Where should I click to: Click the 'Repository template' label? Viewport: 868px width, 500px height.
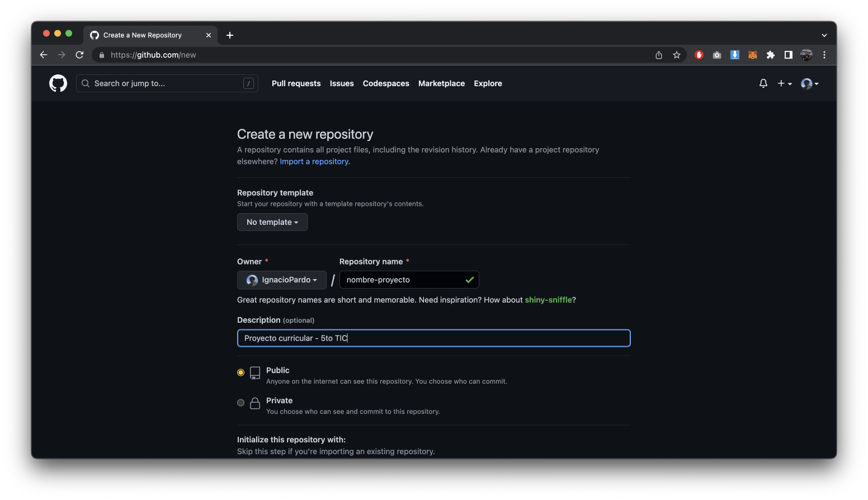(x=275, y=192)
